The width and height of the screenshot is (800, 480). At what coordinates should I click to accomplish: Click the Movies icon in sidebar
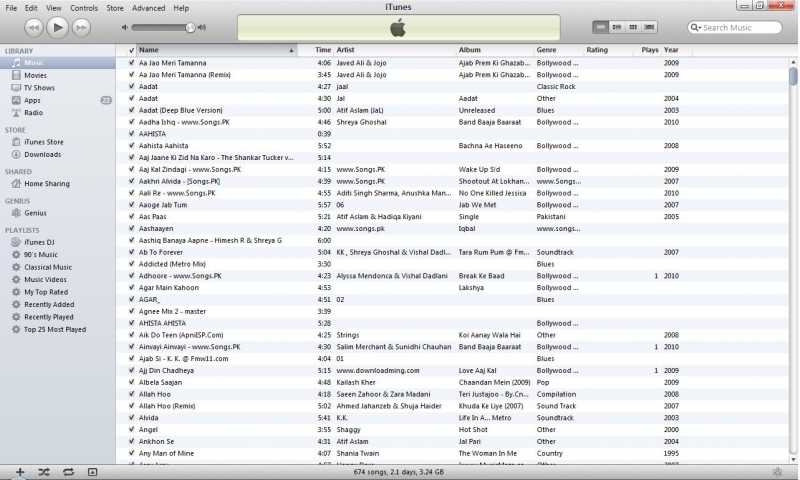(16, 75)
